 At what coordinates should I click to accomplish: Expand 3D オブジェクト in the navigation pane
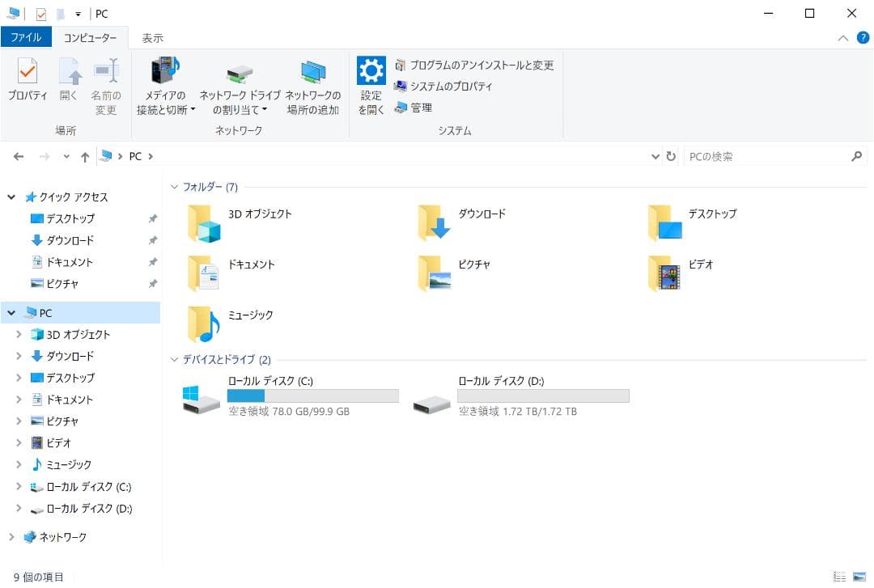tap(19, 334)
